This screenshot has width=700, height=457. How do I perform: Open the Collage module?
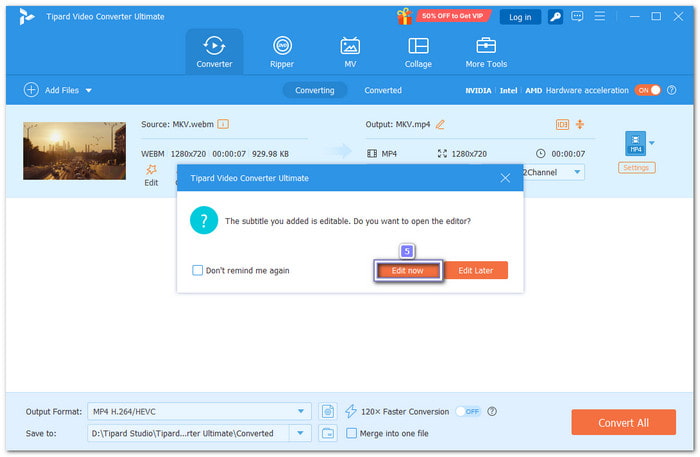click(418, 52)
